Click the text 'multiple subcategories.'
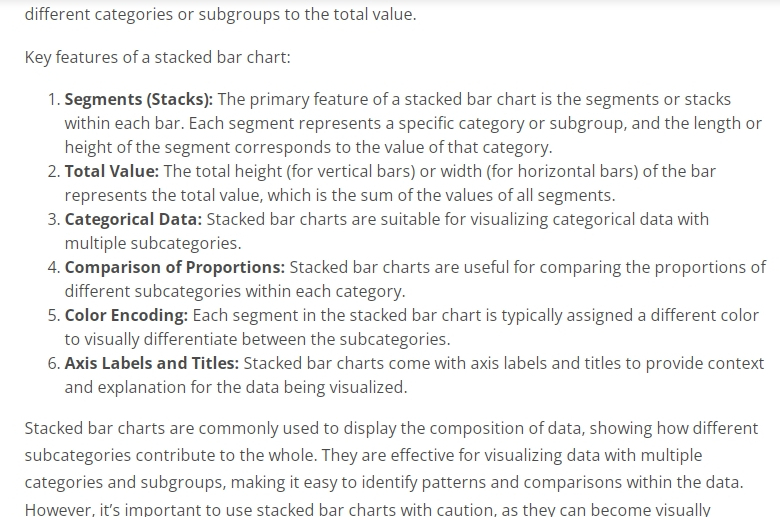780x517 pixels. (153, 243)
